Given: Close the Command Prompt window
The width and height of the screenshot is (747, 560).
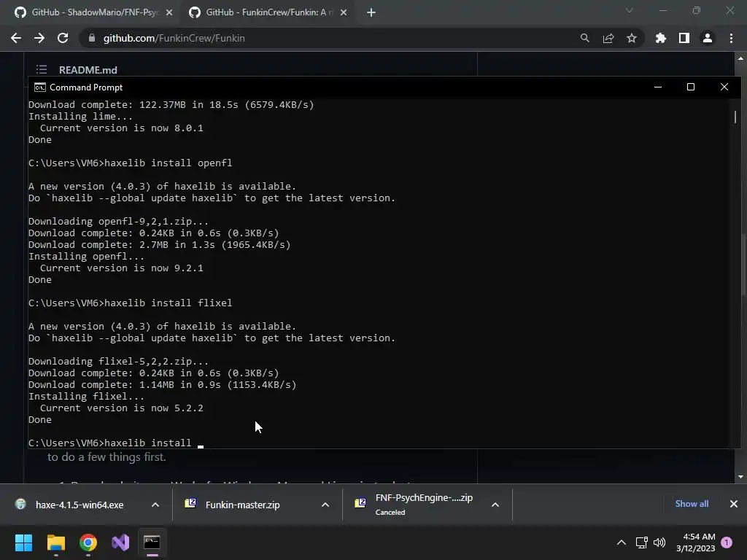Looking at the screenshot, I should point(724,87).
